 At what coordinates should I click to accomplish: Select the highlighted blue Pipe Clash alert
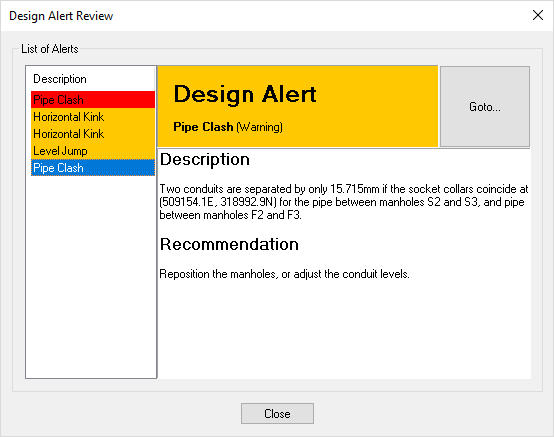coord(93,167)
